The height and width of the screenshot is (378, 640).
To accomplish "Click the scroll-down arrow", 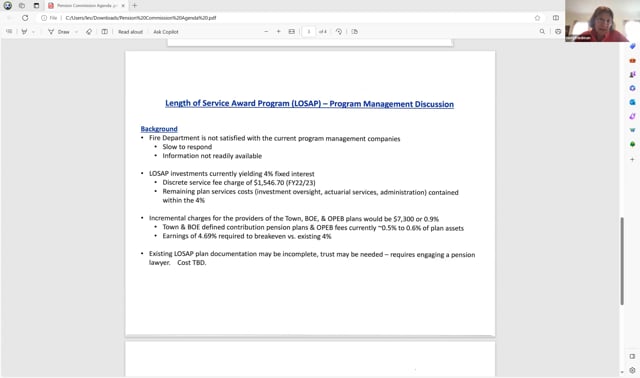I will click(x=622, y=372).
